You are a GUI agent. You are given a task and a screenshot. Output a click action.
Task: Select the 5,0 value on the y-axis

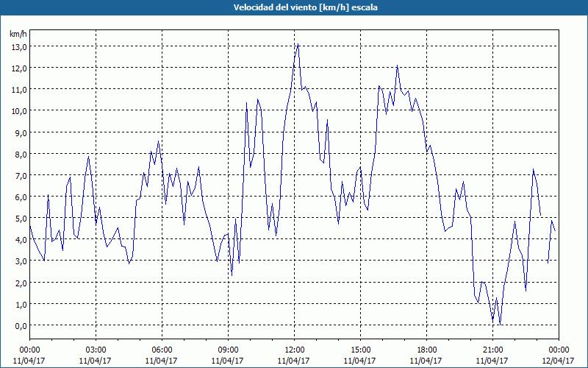tap(22, 219)
